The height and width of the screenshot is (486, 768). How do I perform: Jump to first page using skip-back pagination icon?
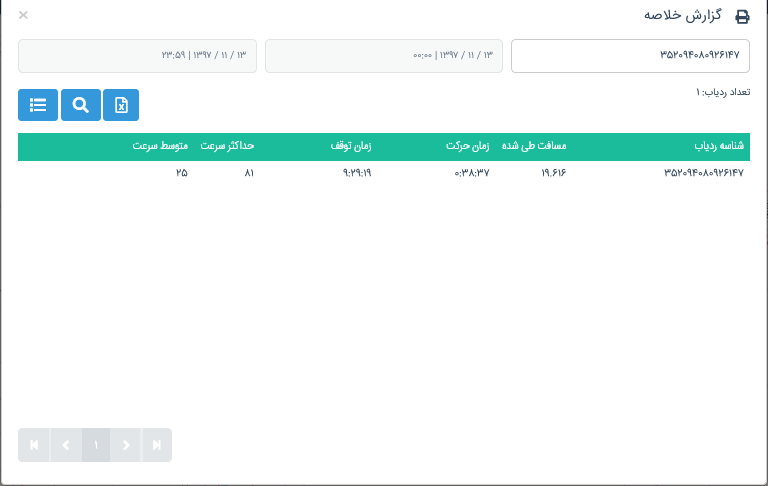point(34,445)
